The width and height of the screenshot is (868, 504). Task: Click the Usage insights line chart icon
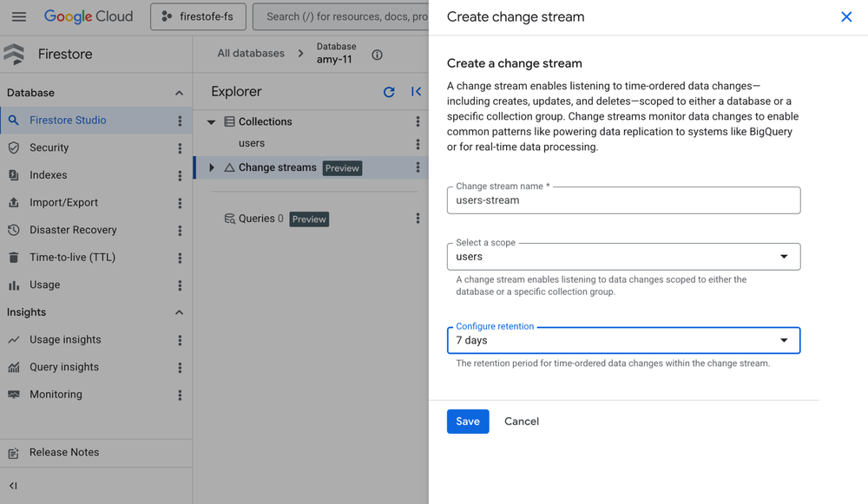coord(14,340)
